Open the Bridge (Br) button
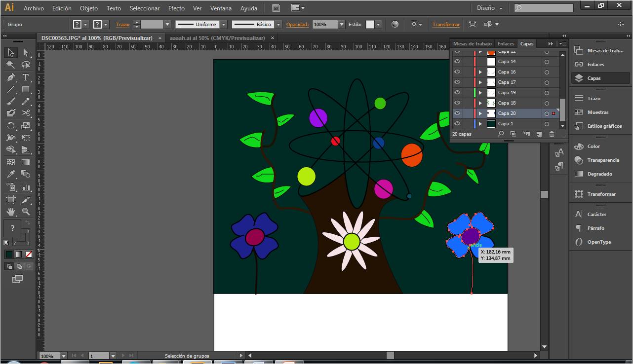 (276, 8)
